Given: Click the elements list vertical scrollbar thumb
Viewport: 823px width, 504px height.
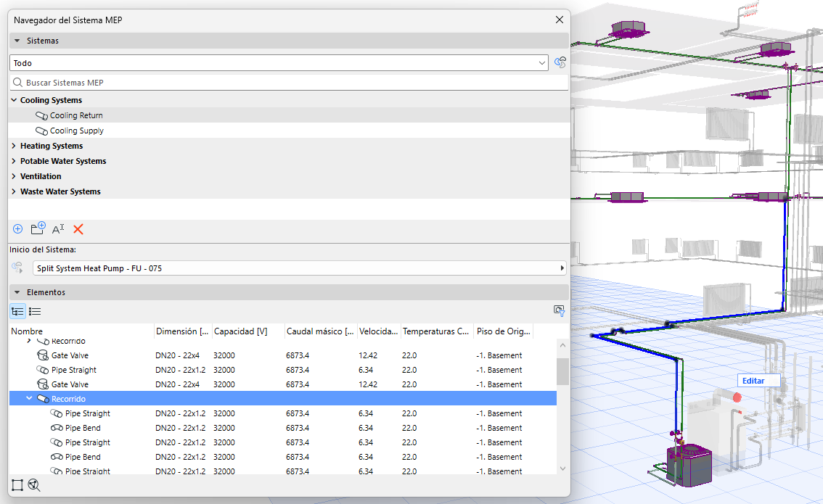Looking at the screenshot, I should (x=562, y=371).
